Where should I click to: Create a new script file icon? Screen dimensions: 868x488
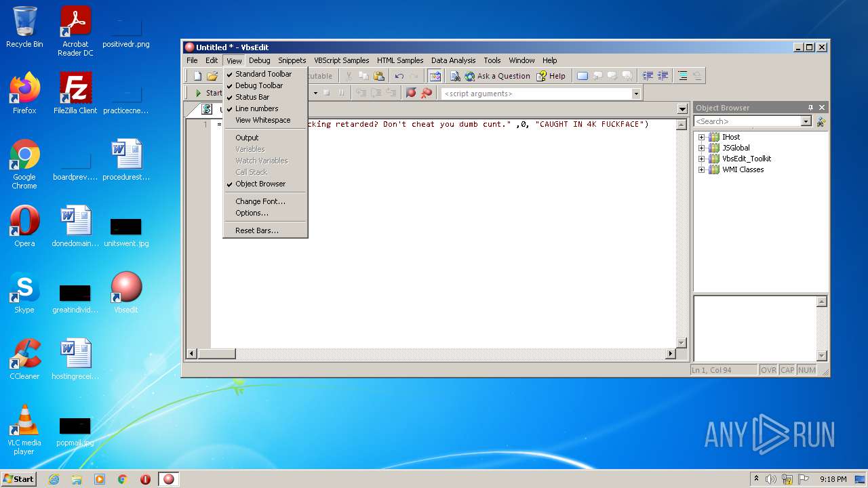tap(197, 76)
